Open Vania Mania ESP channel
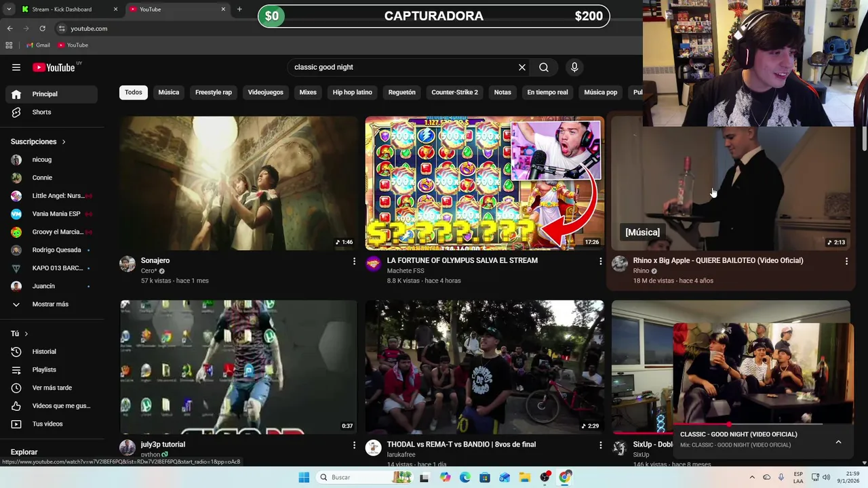 click(52, 213)
